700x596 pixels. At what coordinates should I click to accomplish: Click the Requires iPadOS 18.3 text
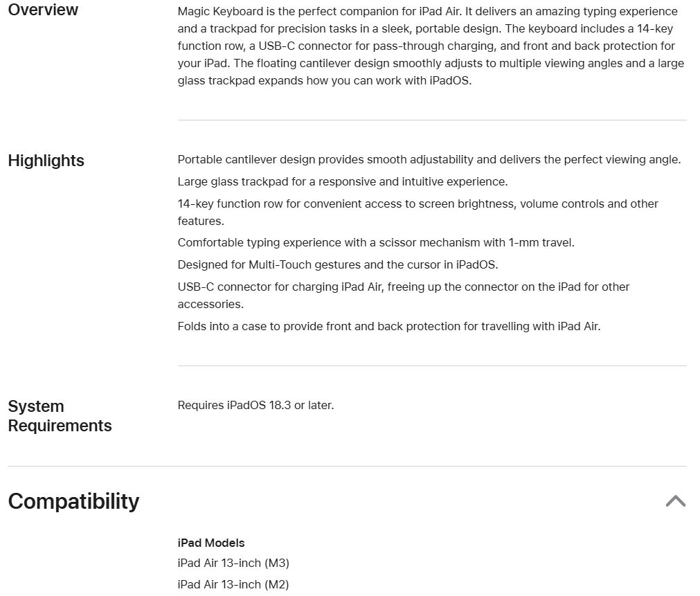255,406
